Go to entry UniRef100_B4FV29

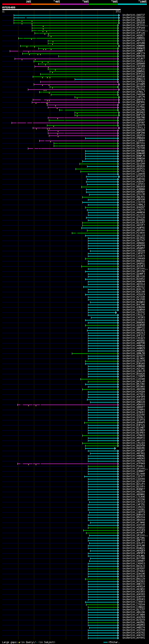[133, 115]
